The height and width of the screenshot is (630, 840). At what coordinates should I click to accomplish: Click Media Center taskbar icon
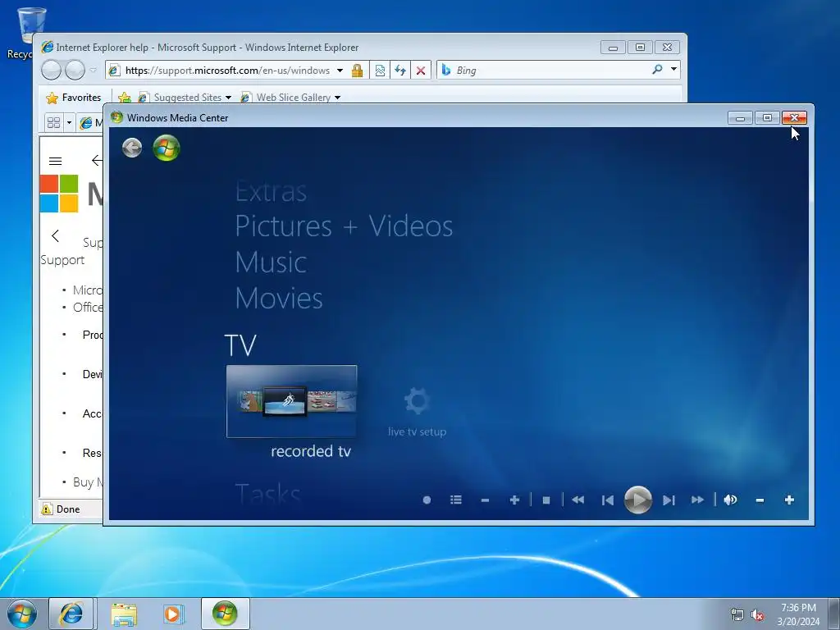click(x=225, y=614)
